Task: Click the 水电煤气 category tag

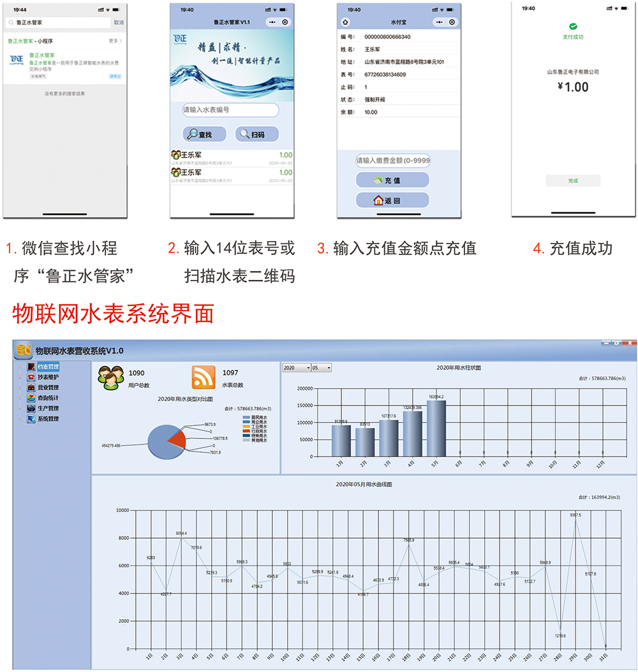Action: pyautogui.click(x=38, y=77)
